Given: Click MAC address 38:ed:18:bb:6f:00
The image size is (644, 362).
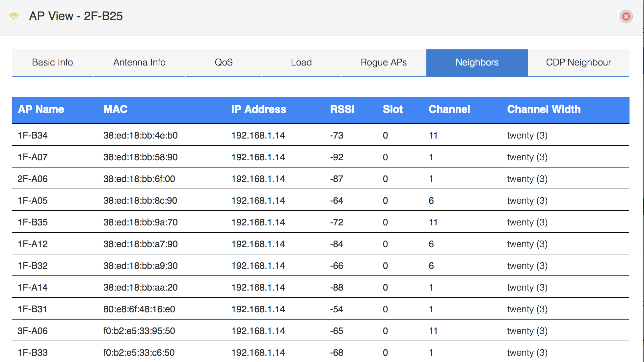Looking at the screenshot, I should 139,179.
